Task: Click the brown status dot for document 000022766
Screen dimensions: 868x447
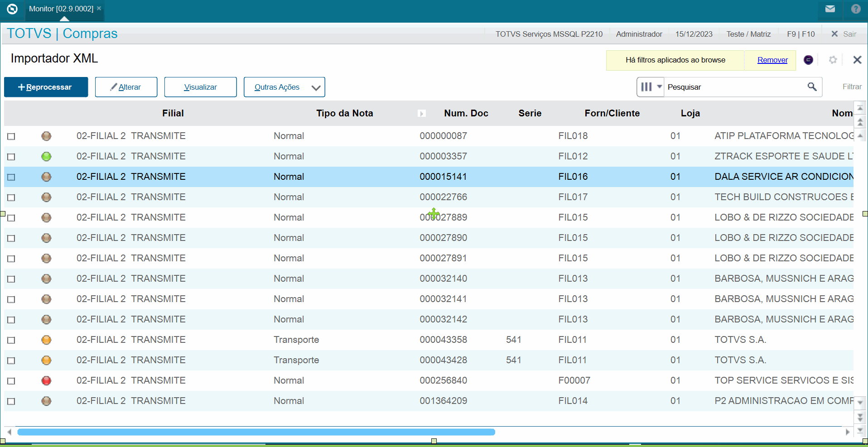Action: point(46,197)
